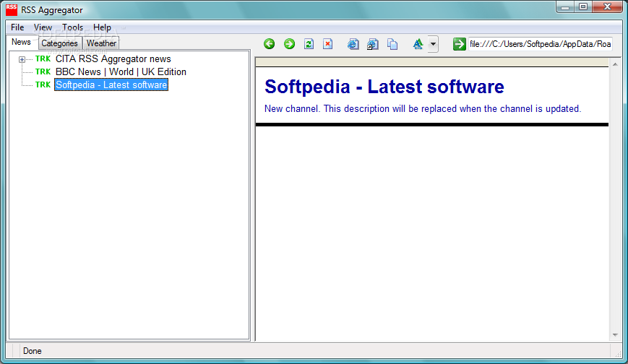Click the scrollbar down arrow

(615, 335)
